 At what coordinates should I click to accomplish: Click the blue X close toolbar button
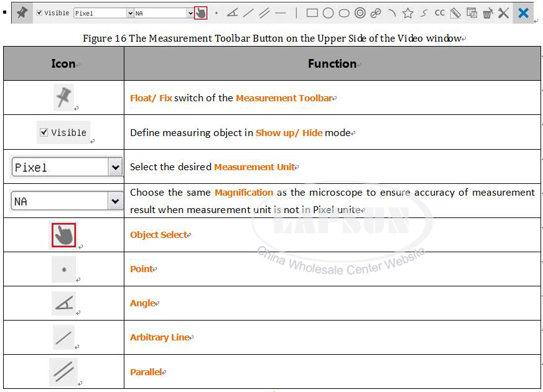click(524, 13)
